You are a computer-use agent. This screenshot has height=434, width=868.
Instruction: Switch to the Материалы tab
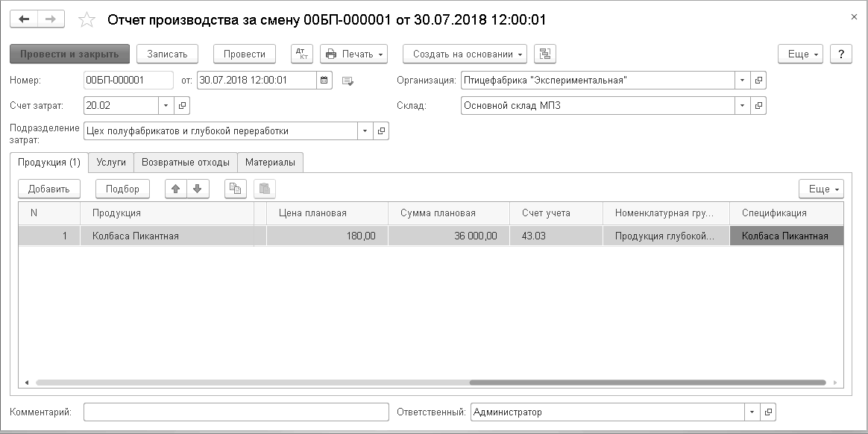[270, 163]
